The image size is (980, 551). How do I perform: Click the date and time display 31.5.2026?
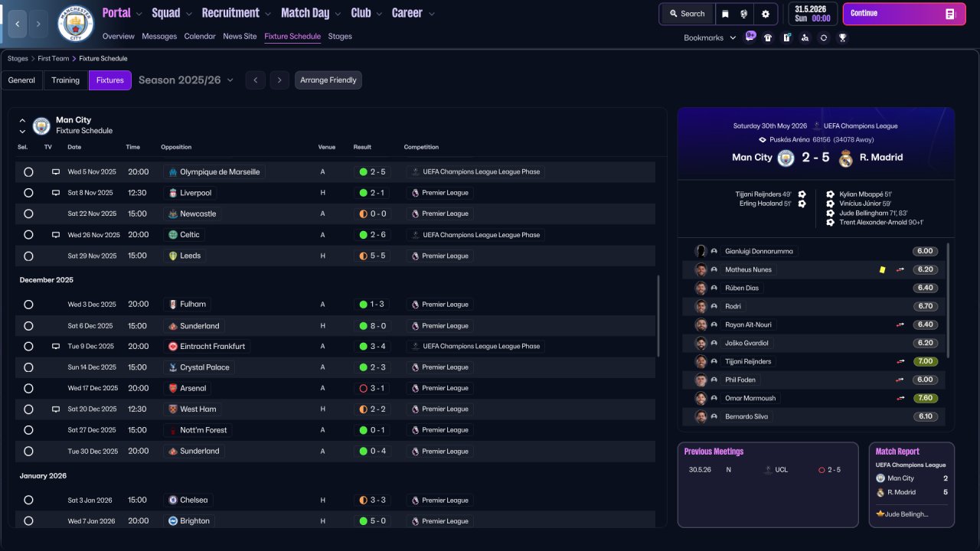pos(812,14)
